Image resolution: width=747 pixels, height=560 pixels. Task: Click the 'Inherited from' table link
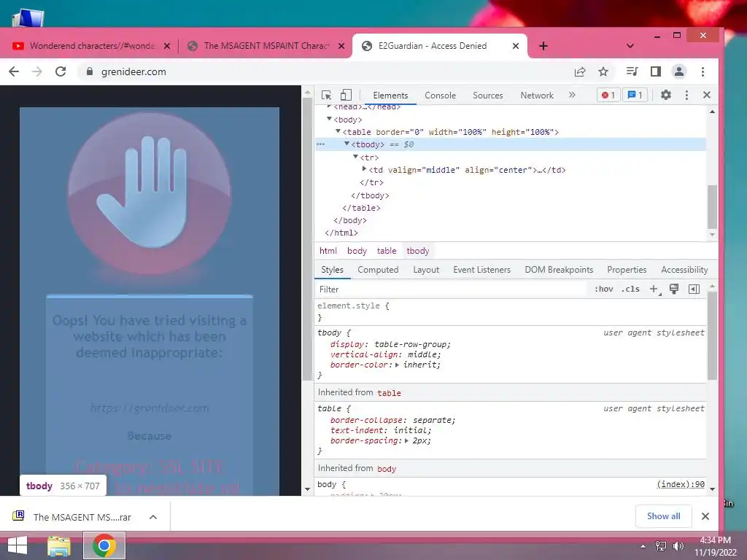pos(389,393)
